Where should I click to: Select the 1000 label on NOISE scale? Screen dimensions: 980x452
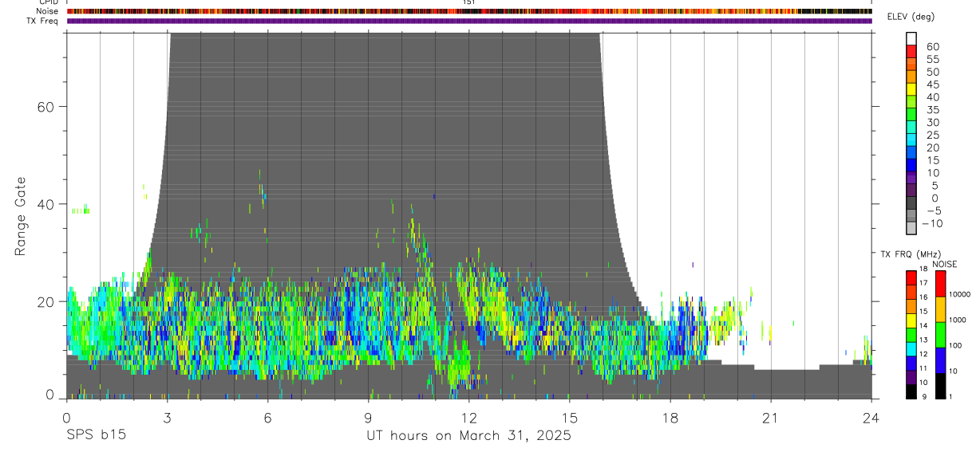click(958, 320)
